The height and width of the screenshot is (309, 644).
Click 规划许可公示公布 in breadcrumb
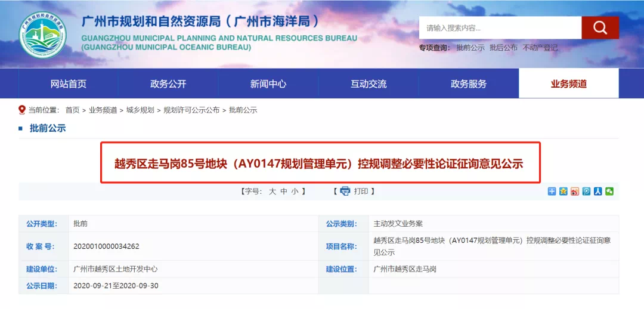191,110
